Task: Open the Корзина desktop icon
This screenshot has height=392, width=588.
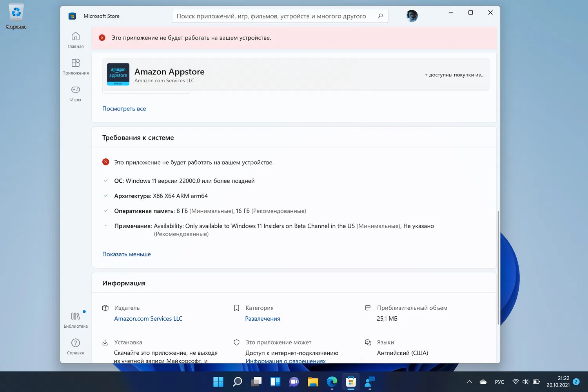Action: (x=16, y=16)
